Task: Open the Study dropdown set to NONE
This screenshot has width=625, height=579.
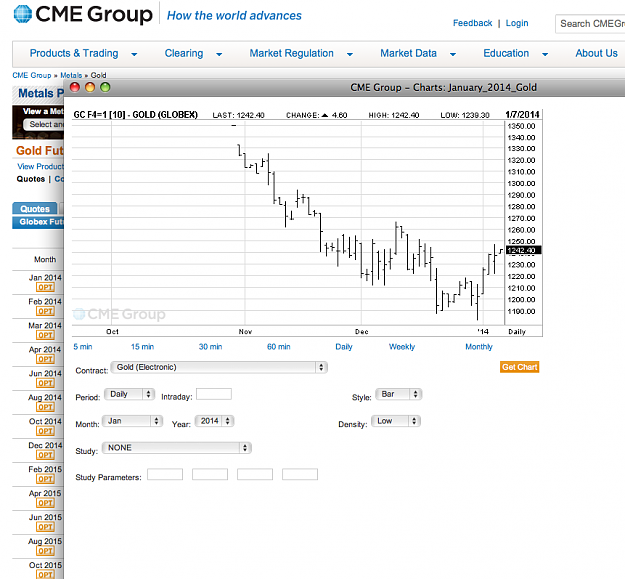Action: tap(177, 447)
